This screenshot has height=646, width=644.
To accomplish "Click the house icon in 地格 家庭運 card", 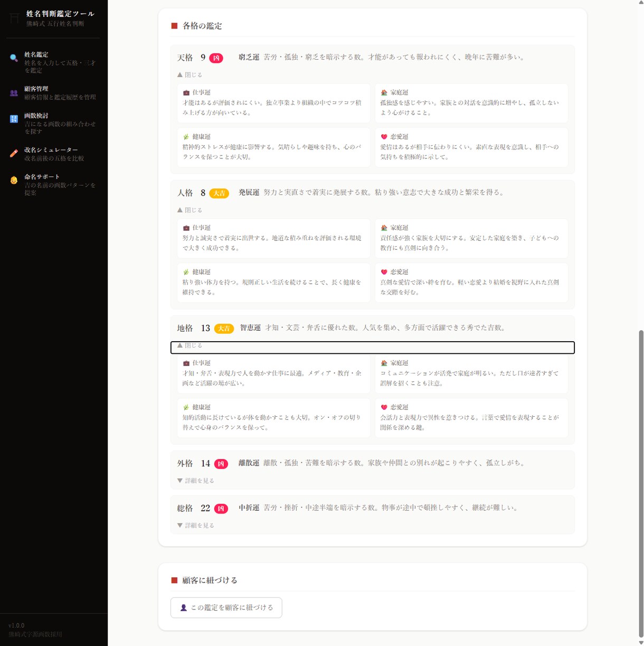I will pos(384,363).
